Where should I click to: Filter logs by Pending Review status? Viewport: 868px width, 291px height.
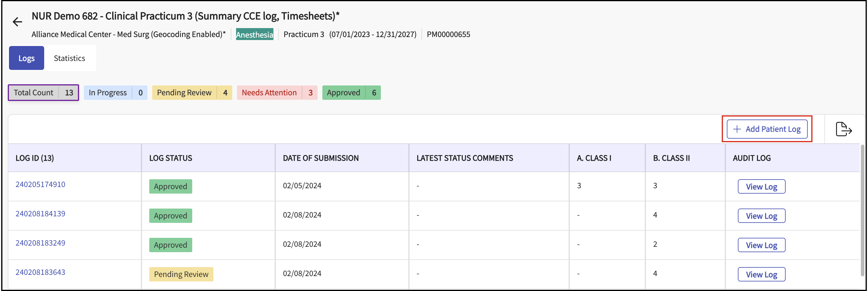(x=192, y=93)
